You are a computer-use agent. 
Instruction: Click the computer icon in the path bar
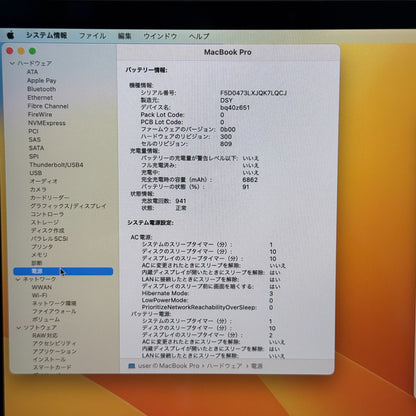pos(132,366)
